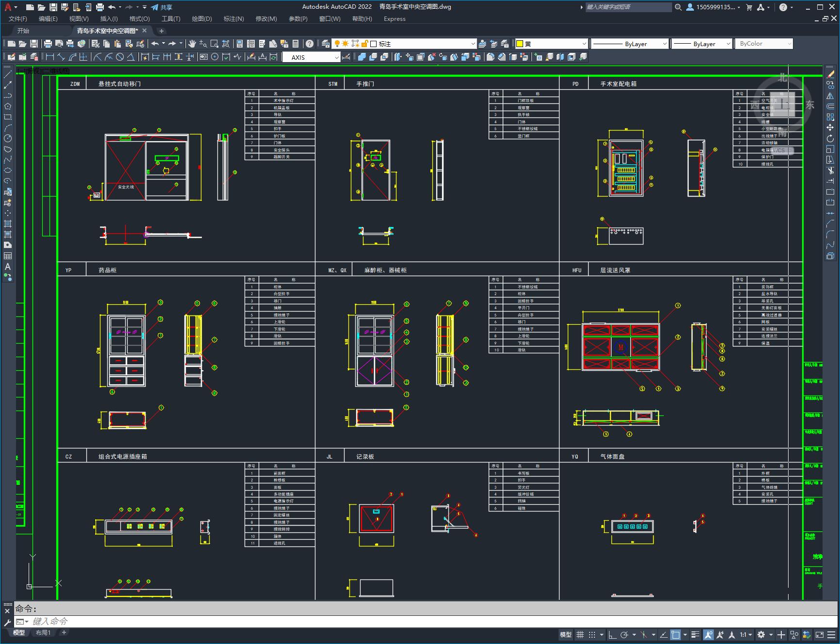Click the 东 direction on the ViewCube
The image size is (840, 644).
click(x=809, y=104)
